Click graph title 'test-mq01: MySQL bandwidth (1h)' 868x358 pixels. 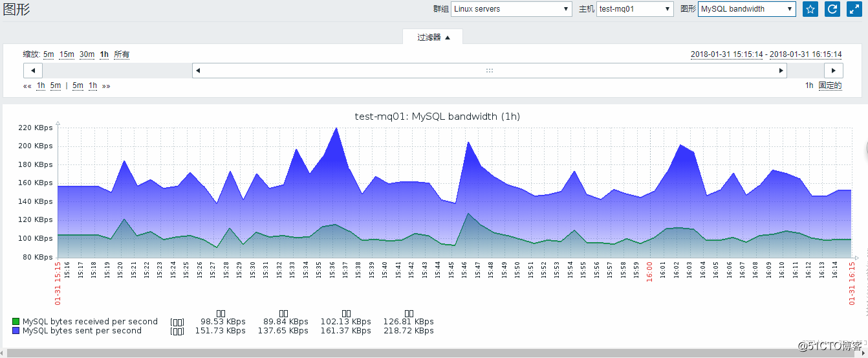437,117
